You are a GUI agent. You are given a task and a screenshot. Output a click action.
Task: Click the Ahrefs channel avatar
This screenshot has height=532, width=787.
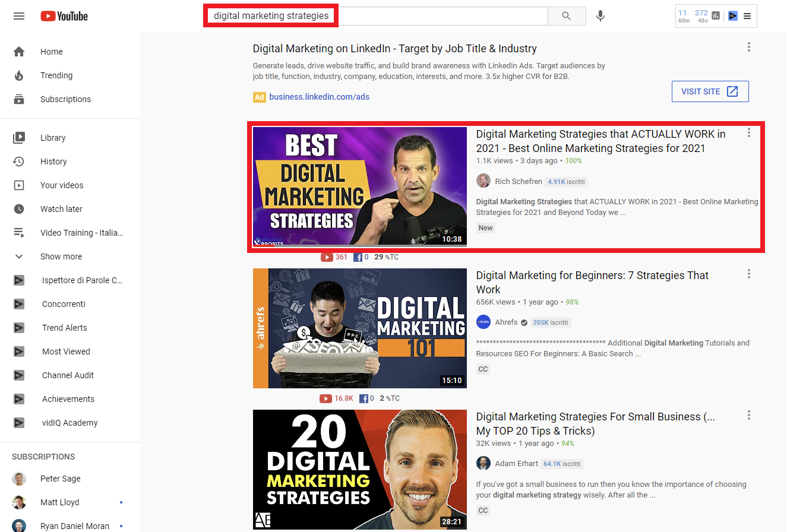pyautogui.click(x=483, y=322)
